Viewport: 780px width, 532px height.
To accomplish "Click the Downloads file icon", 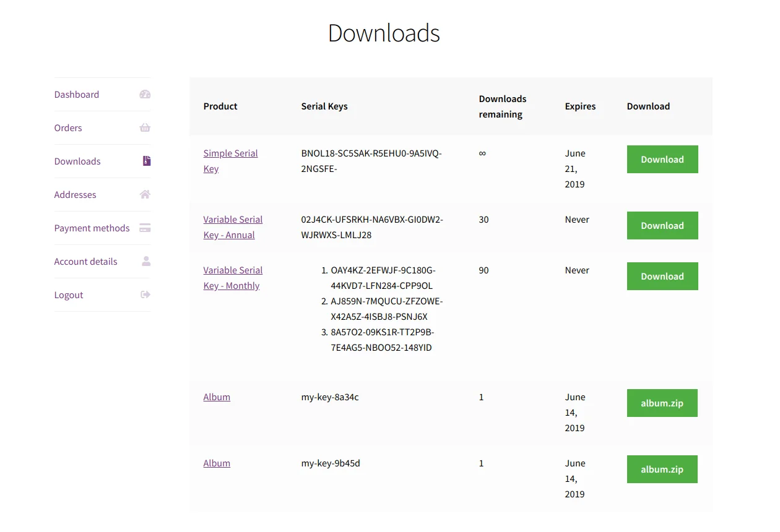I will [x=147, y=161].
